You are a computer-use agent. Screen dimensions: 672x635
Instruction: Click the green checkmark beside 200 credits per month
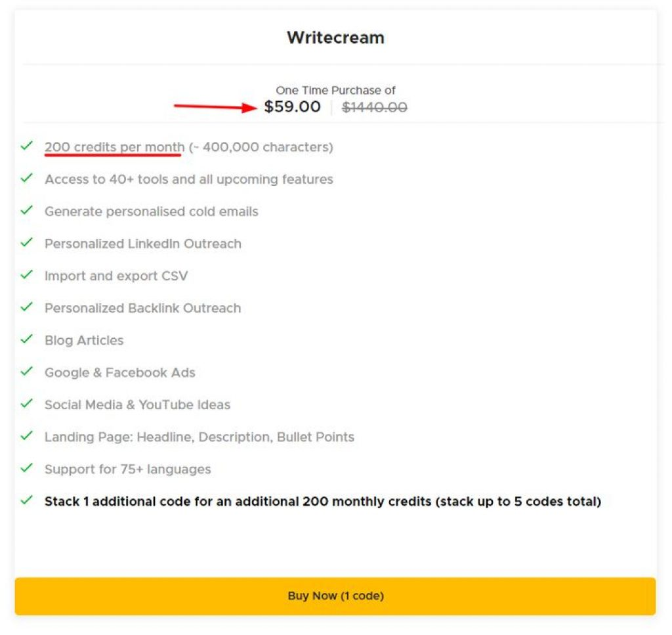coord(26,146)
